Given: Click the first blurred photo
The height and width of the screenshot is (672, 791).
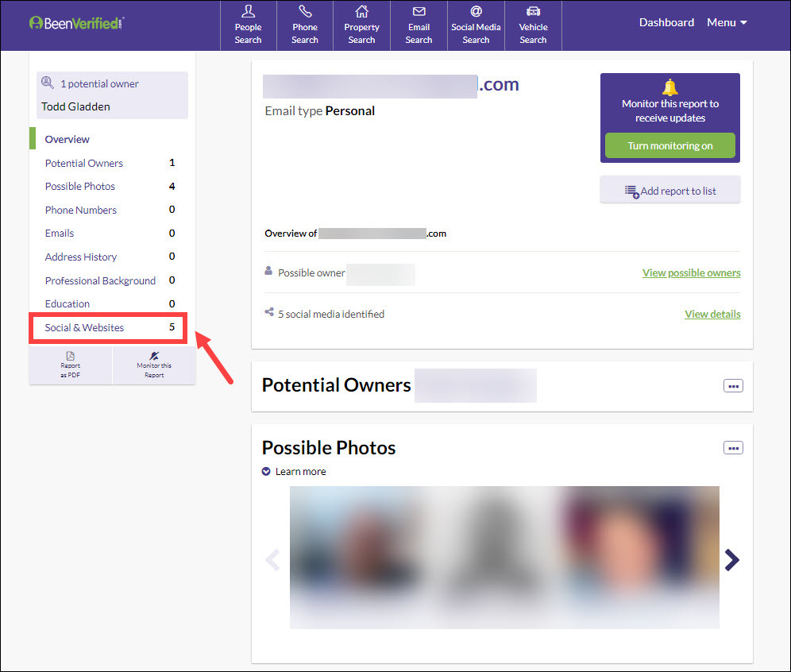Looking at the screenshot, I should [363, 558].
